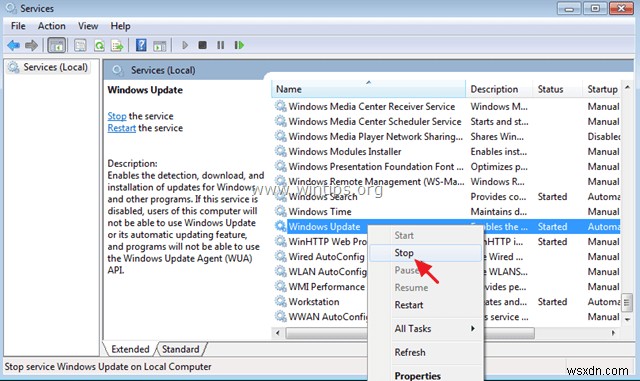Sort by the Name column header

368,89
